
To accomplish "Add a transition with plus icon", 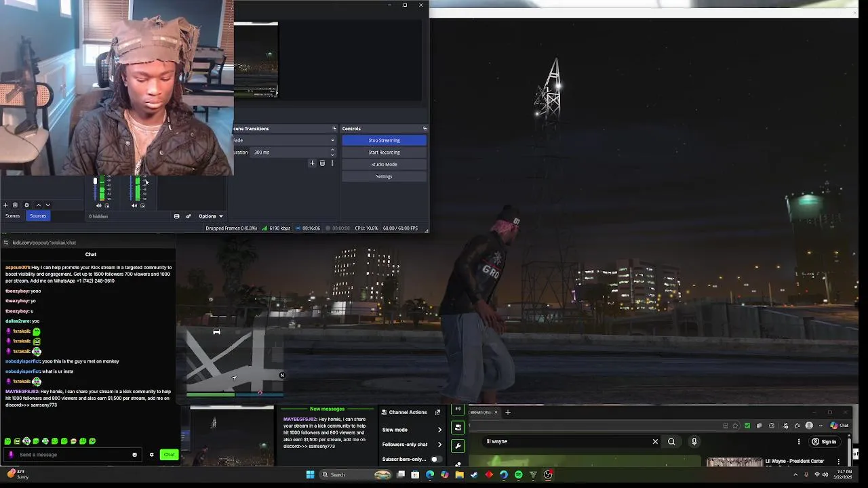I will pos(312,163).
